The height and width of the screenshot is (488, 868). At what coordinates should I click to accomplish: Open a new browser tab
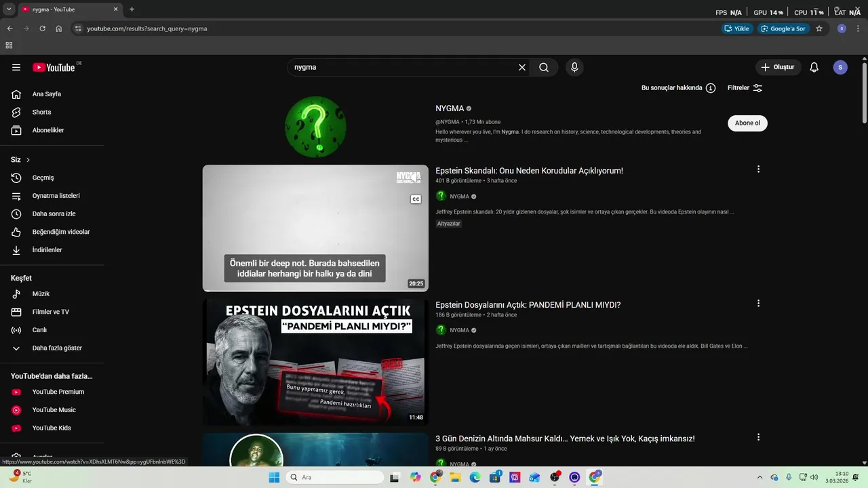click(132, 9)
